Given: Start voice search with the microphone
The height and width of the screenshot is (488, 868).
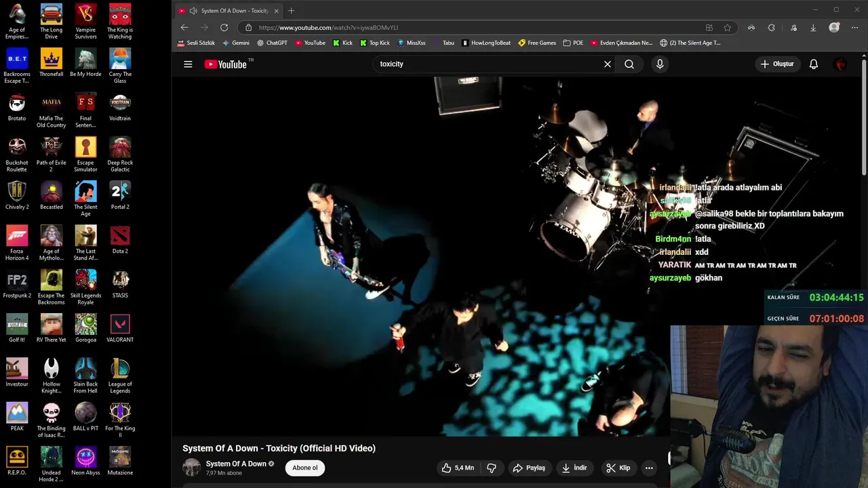Looking at the screenshot, I should coord(660,64).
